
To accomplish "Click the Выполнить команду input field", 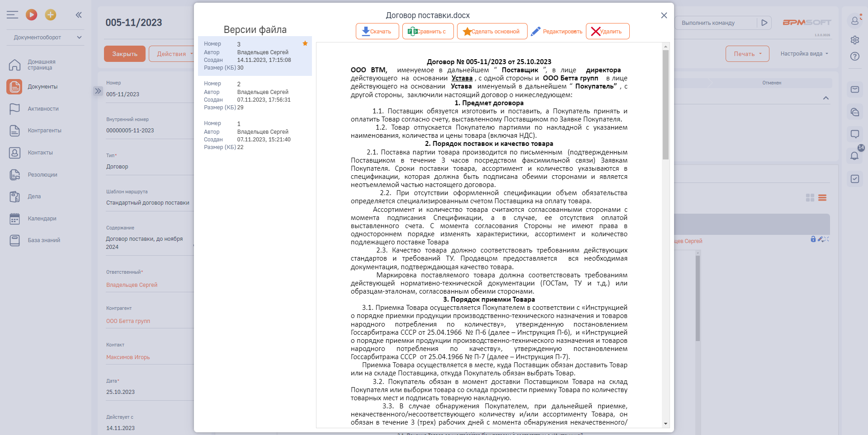I will [x=716, y=23].
